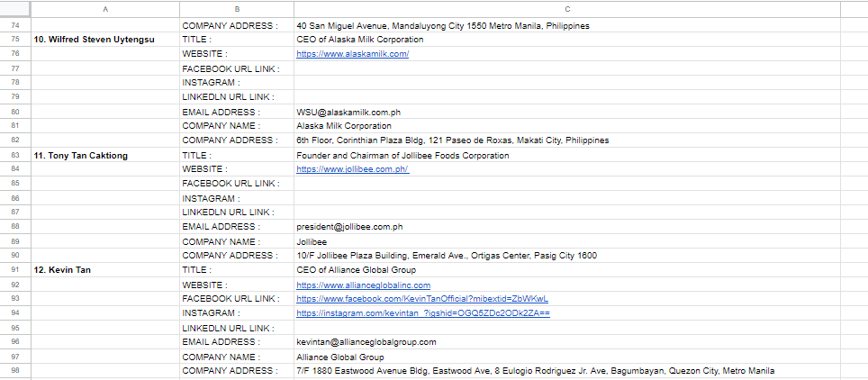Select row 74 header

[15, 25]
